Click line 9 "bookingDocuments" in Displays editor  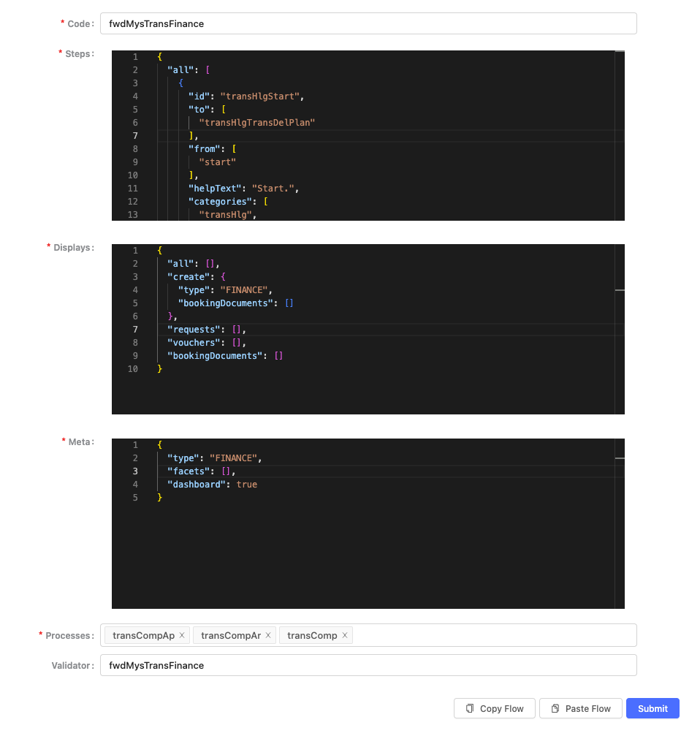pos(215,356)
